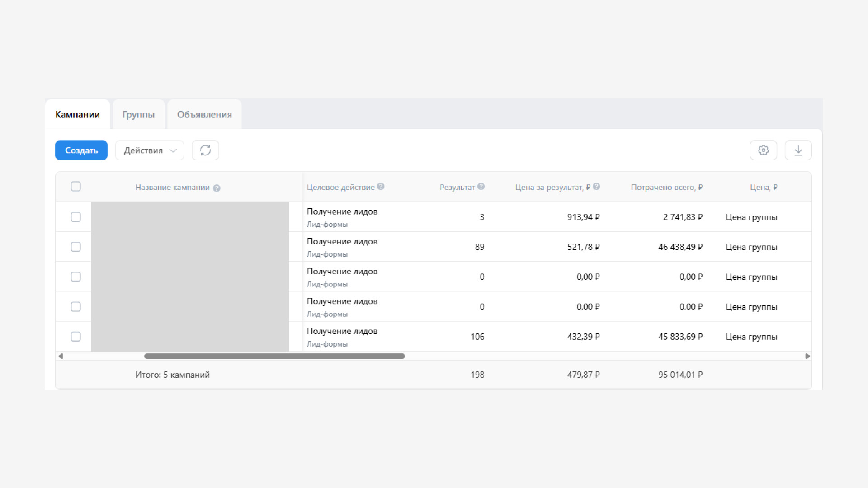Toggle the select-all campaigns checkbox
Viewport: 868px width, 488px height.
click(x=75, y=186)
